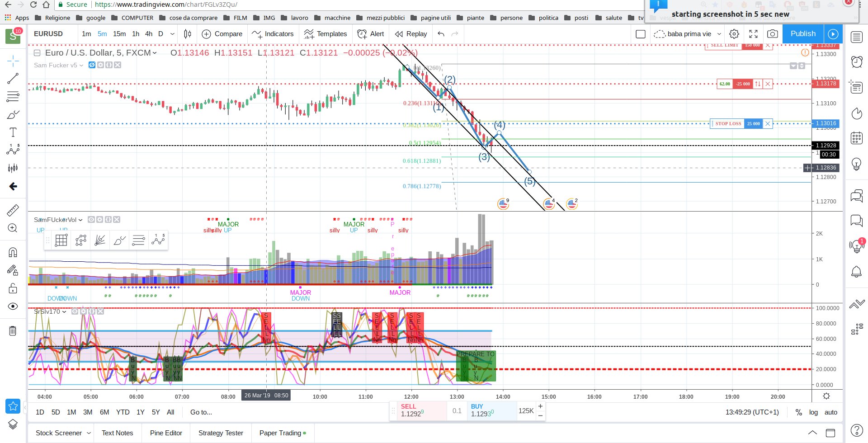Click the 125K order quantity field
Viewport: 868px width, 443px height.
pyautogui.click(x=526, y=411)
